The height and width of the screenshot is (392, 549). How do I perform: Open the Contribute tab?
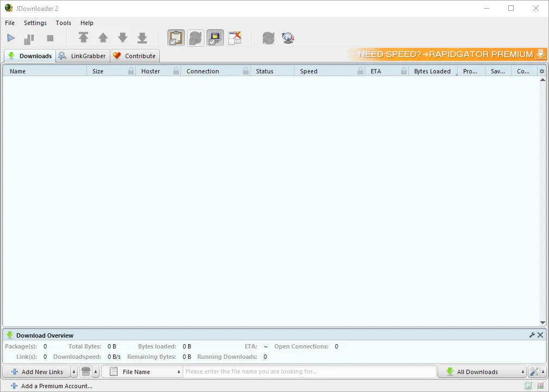tap(135, 55)
